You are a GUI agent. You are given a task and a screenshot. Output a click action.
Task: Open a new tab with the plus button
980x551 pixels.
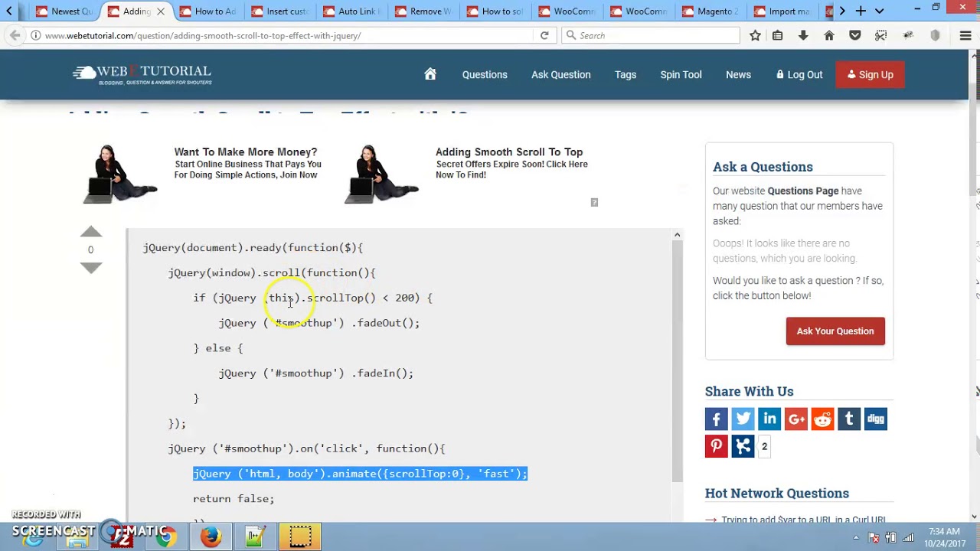pyautogui.click(x=861, y=11)
